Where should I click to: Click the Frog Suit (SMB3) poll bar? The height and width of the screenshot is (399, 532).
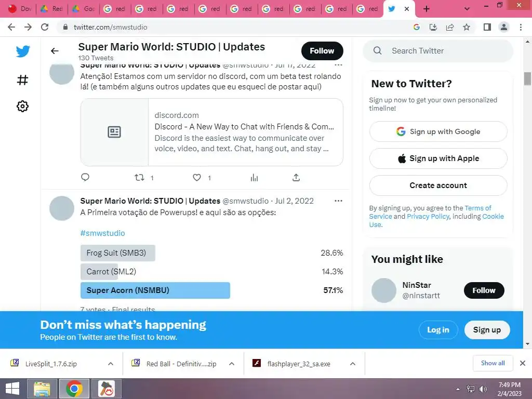(x=118, y=253)
